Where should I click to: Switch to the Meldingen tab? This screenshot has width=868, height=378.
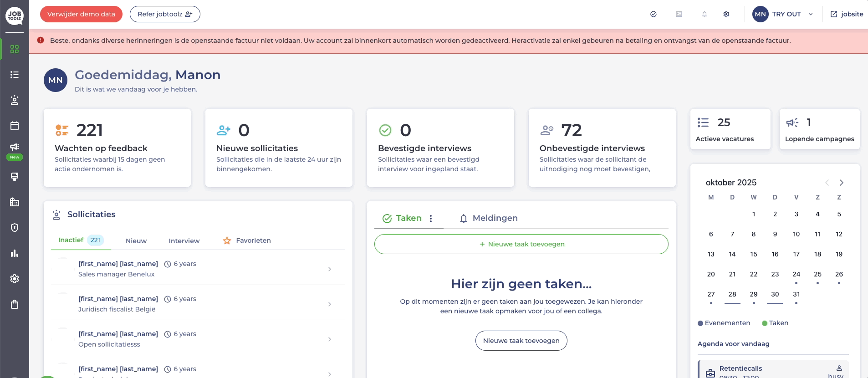[489, 218]
